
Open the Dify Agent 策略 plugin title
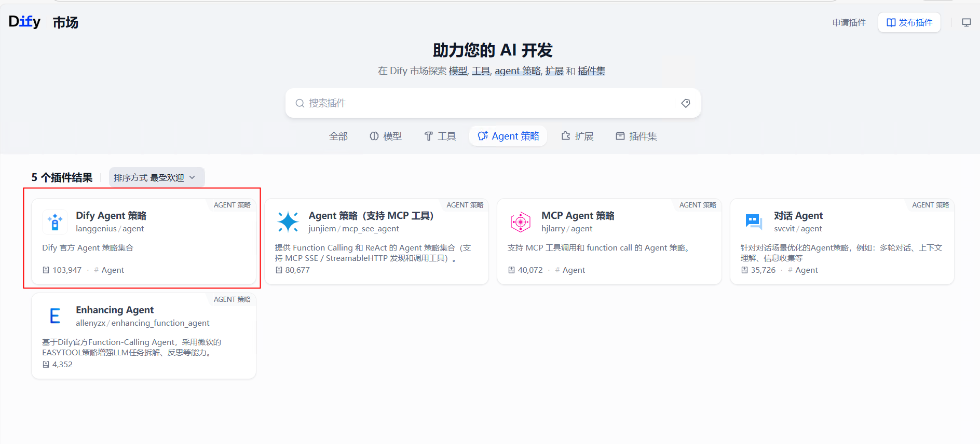111,215
